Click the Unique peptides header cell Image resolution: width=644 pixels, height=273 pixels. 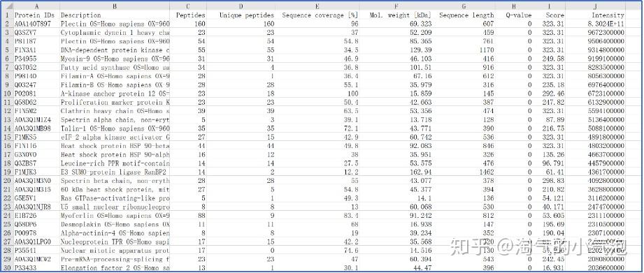tap(241, 15)
